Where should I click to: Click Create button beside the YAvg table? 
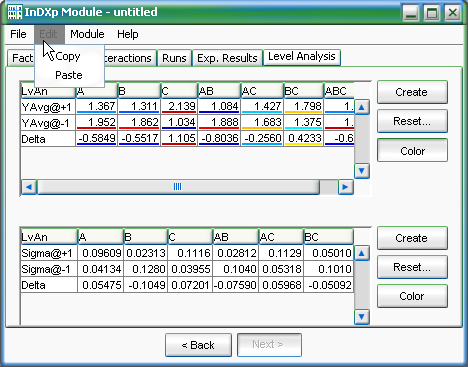point(412,92)
